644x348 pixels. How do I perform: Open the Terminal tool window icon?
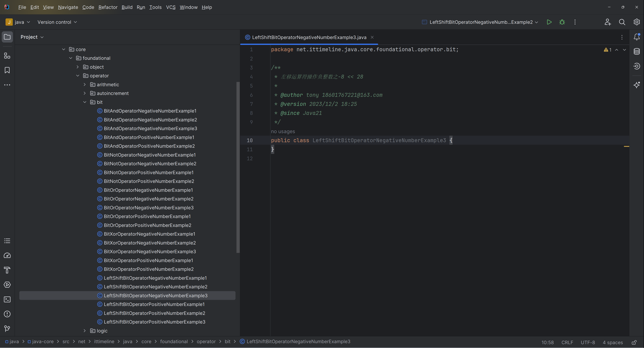pos(7,299)
